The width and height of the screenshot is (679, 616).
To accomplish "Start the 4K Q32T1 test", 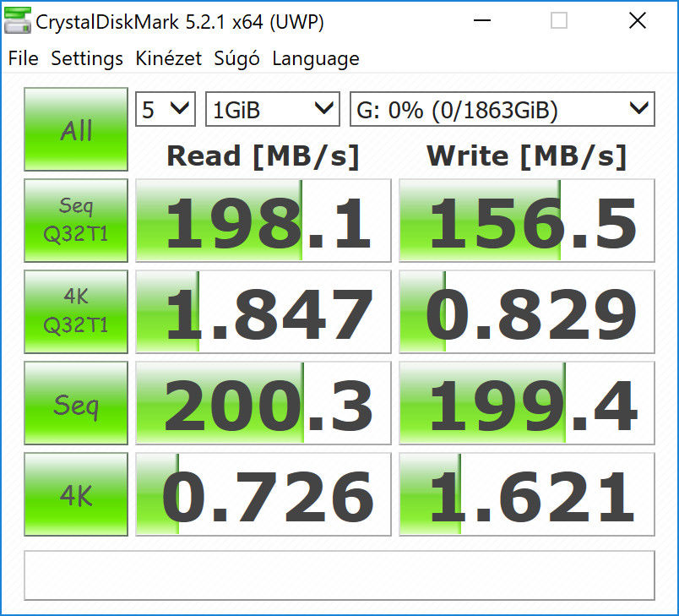I will coord(76,312).
